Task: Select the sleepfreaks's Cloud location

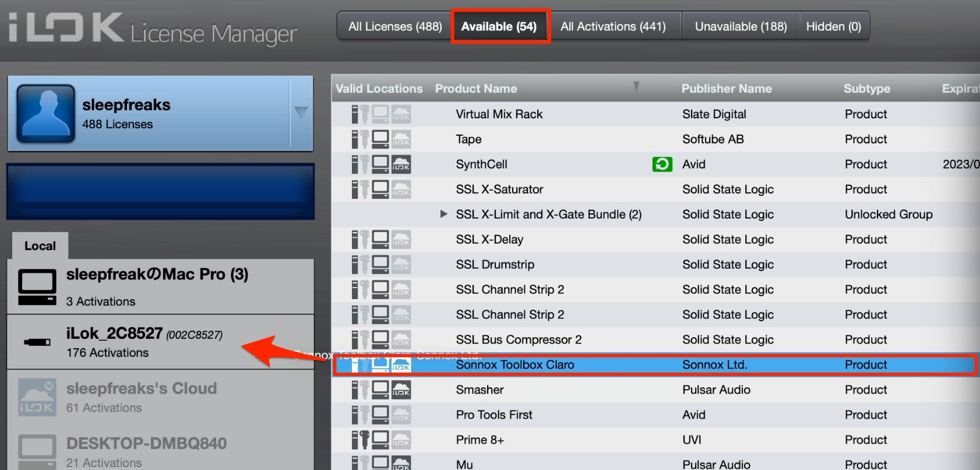Action: [x=161, y=397]
